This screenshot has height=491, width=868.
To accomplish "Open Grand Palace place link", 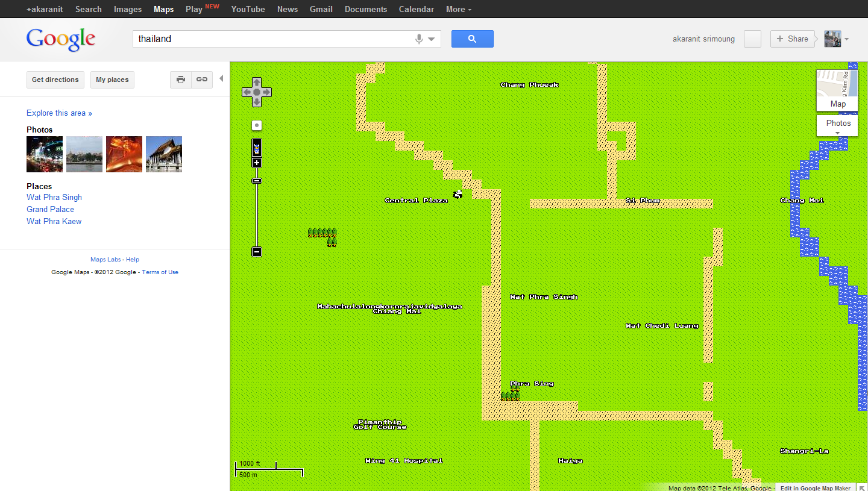I will 50,210.
